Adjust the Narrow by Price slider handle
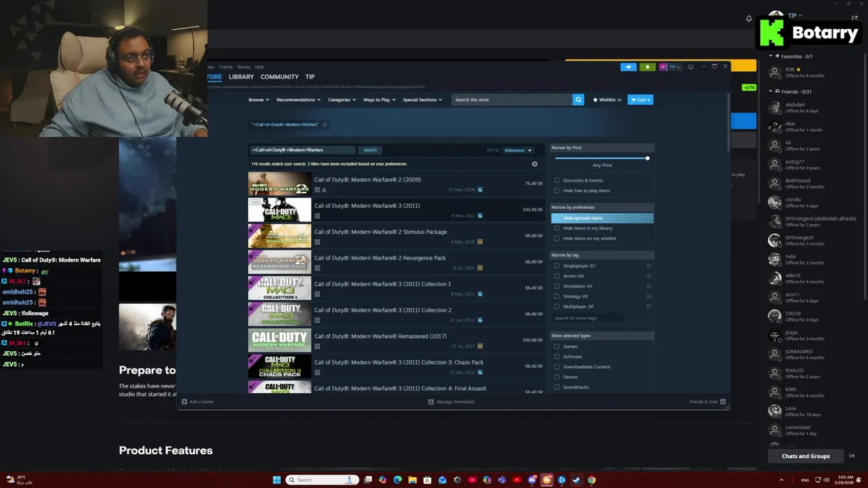The width and height of the screenshot is (868, 488). click(x=648, y=158)
